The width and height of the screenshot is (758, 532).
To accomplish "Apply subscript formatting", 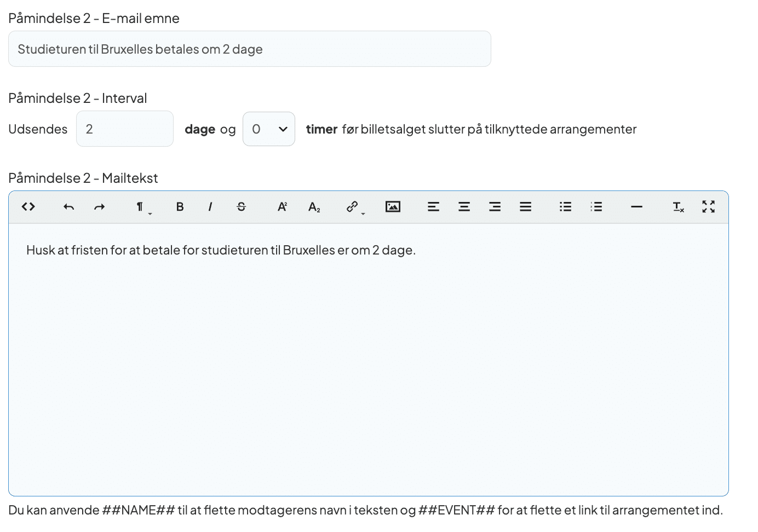I will coord(314,207).
